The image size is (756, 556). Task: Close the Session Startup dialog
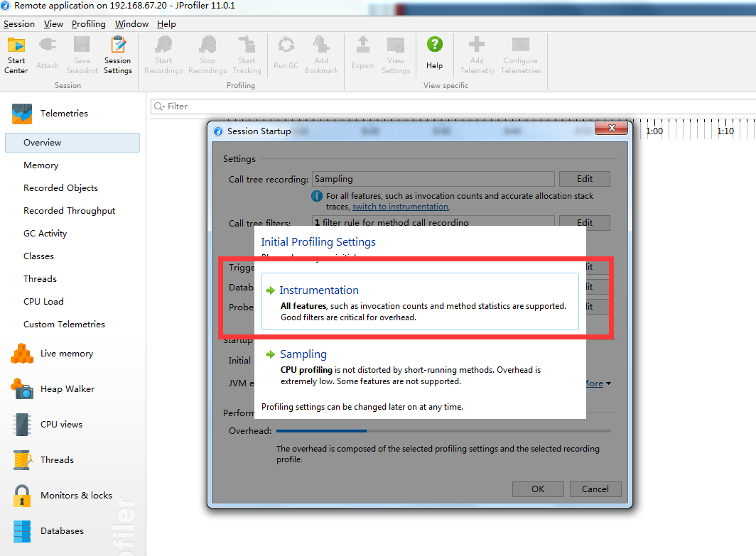tap(611, 128)
